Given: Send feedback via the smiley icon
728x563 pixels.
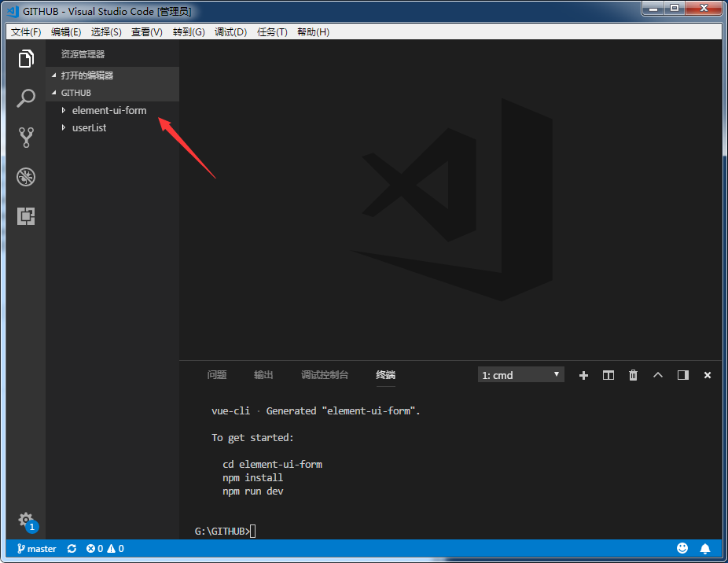Looking at the screenshot, I should click(682, 548).
